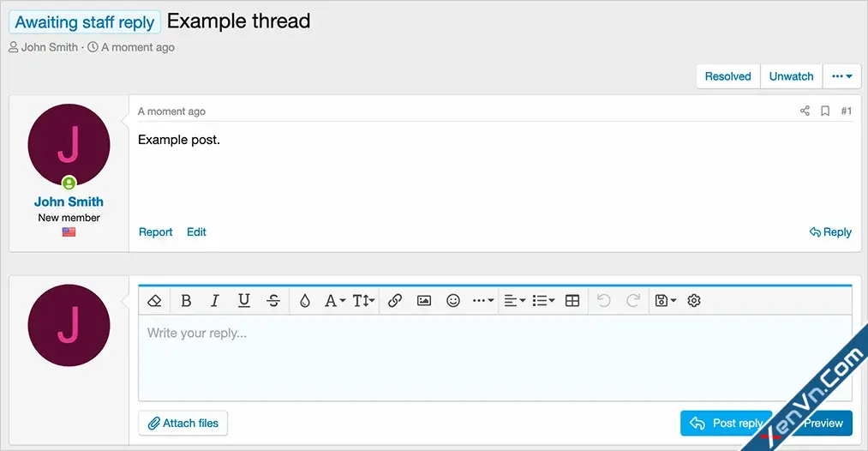Insert a link with the chain icon
This screenshot has width=868, height=451.
pyautogui.click(x=395, y=300)
